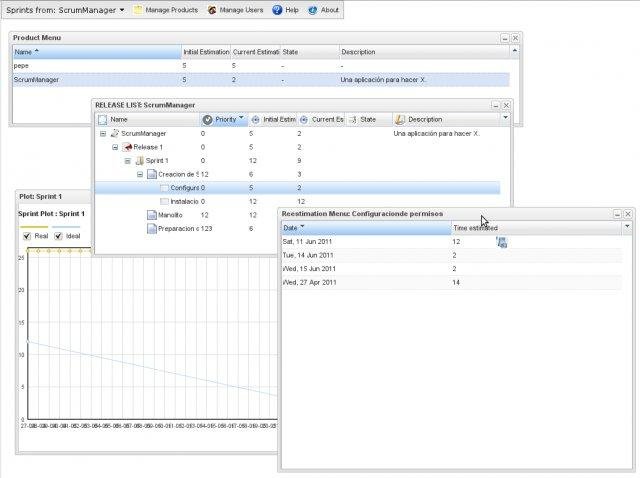Click the Creacion de S item icon
The width and height of the screenshot is (640, 478).
pyautogui.click(x=152, y=174)
